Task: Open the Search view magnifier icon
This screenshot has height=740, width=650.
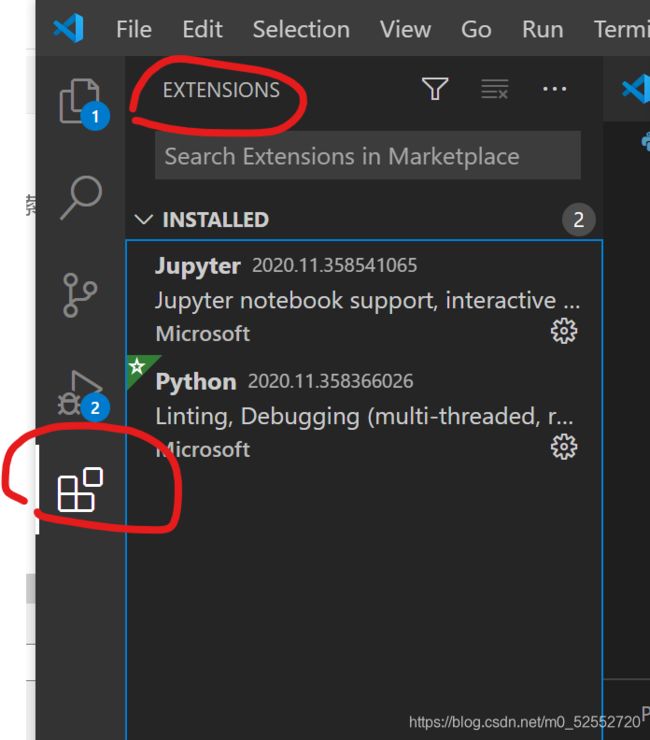Action: (x=81, y=198)
